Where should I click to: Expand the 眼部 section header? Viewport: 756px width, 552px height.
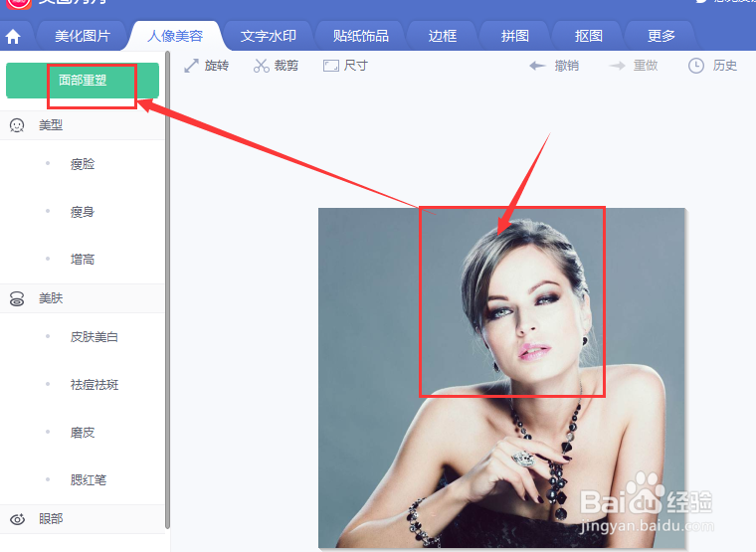pyautogui.click(x=83, y=519)
